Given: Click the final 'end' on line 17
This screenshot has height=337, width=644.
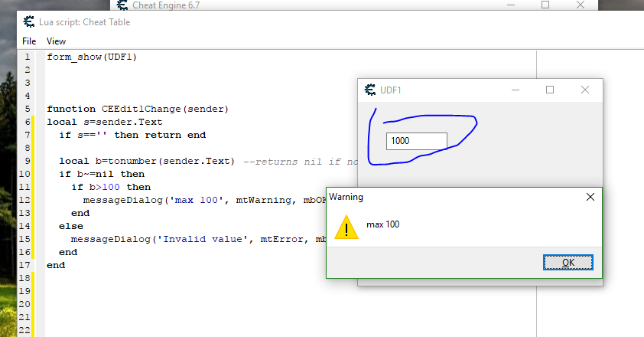Looking at the screenshot, I should tap(56, 265).
